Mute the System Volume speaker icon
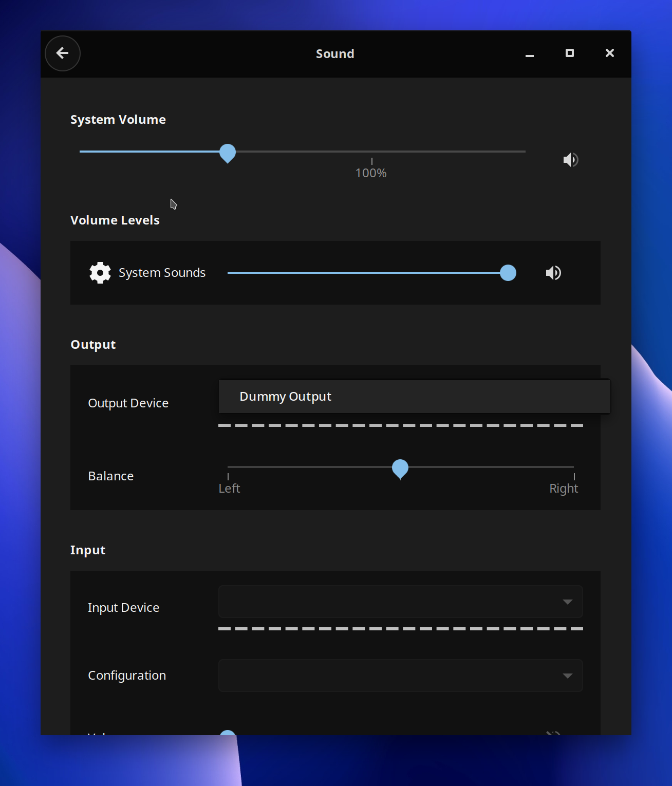672x786 pixels. 570,160
